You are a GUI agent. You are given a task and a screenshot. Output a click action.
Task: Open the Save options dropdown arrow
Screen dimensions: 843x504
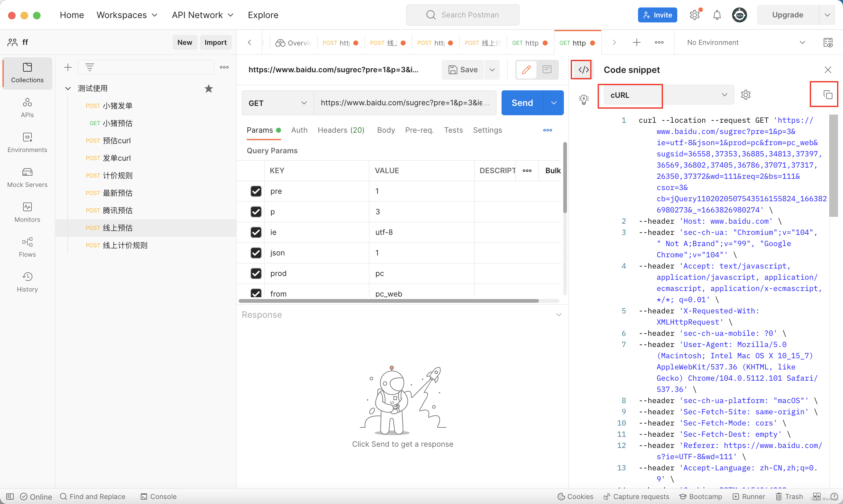pos(492,70)
